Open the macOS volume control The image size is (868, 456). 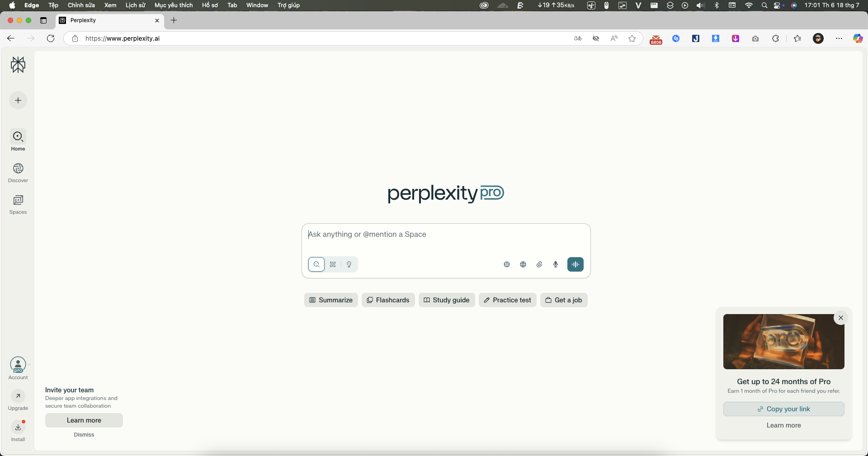700,5
